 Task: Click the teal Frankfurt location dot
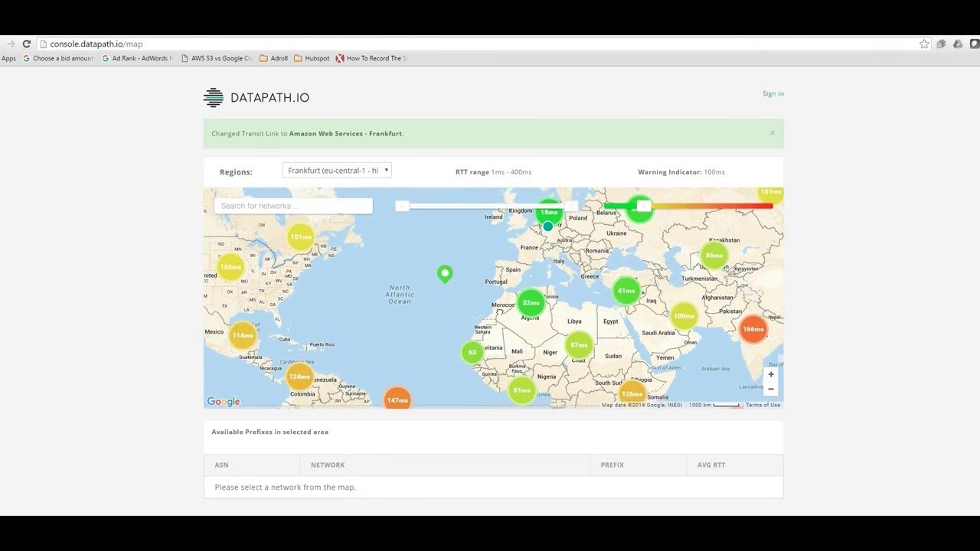[x=548, y=227]
